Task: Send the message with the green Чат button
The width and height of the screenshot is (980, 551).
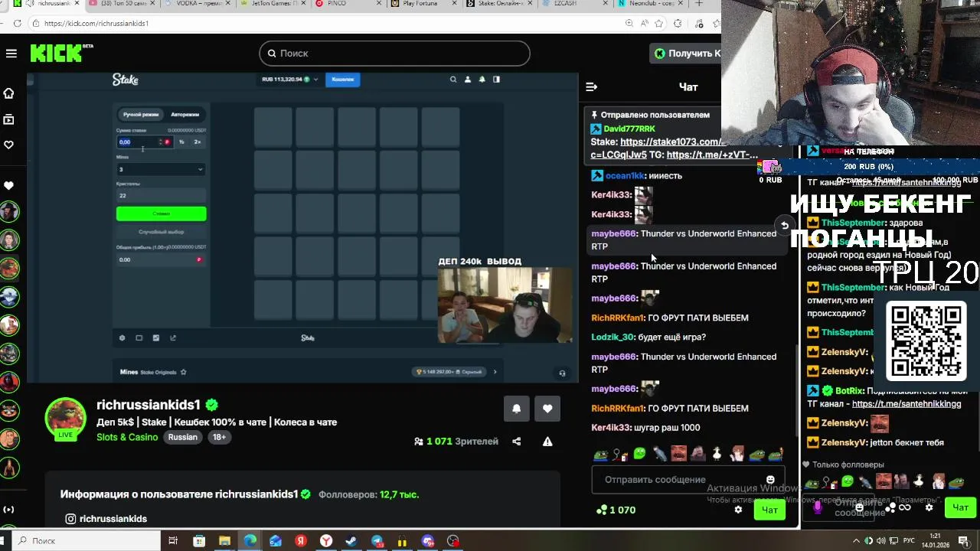Action: click(x=769, y=510)
